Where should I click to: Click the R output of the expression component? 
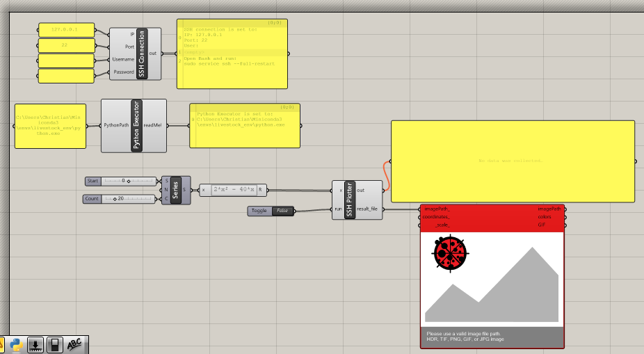(x=260, y=190)
